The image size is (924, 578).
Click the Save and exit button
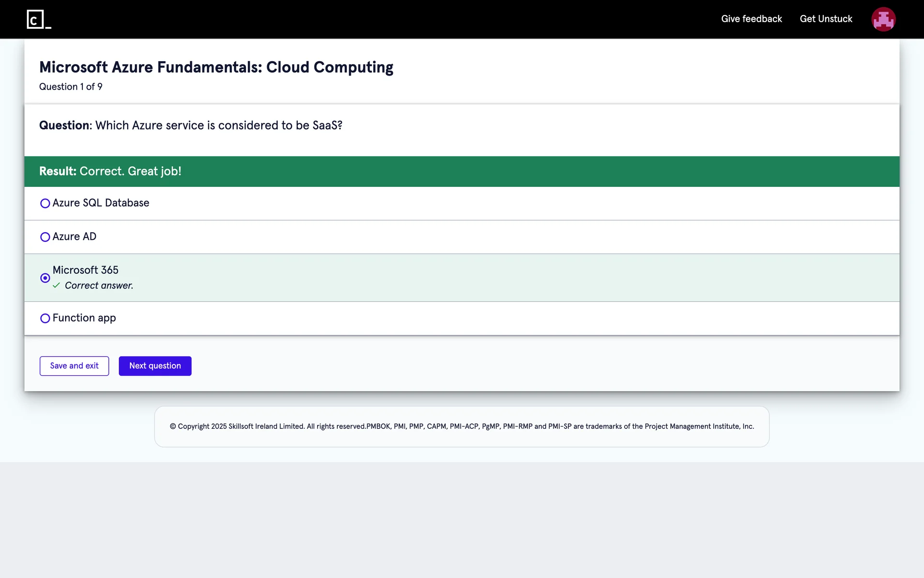[74, 366]
